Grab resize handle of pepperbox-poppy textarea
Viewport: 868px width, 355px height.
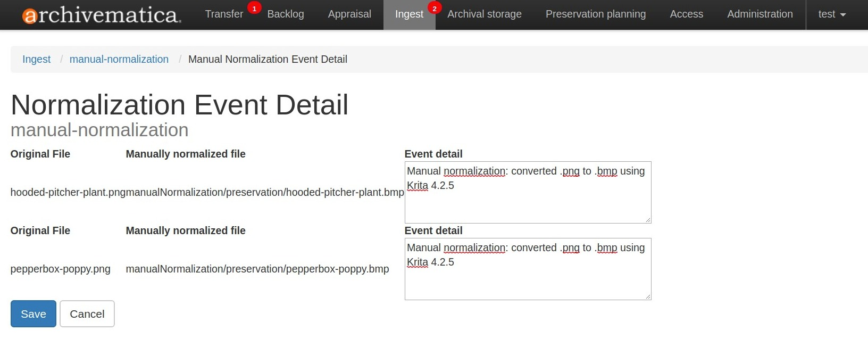(x=648, y=296)
